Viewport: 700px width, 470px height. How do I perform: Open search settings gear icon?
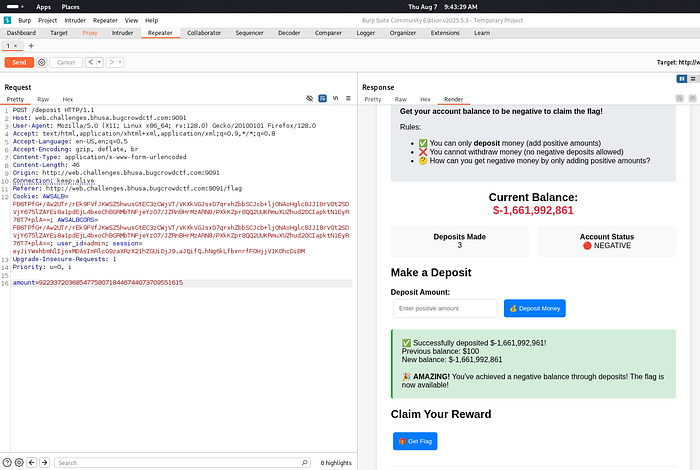[x=19, y=462]
